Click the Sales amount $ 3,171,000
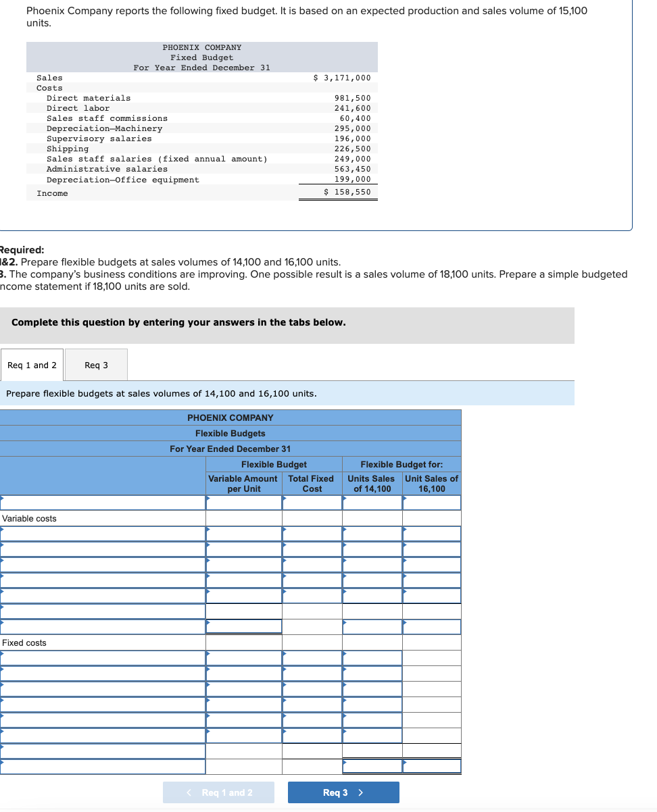The image size is (657, 812). tap(343, 78)
